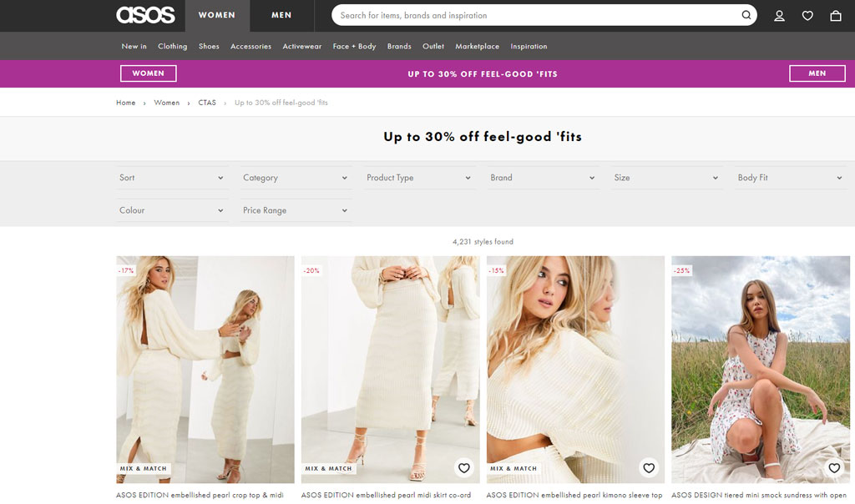The height and width of the screenshot is (504, 855).
Task: Click MIX & MATCH tag on midi skirt
Action: click(328, 468)
